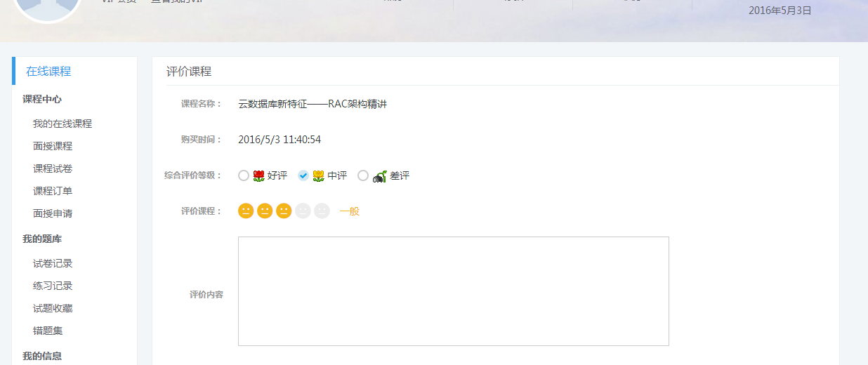The width and height of the screenshot is (868, 365).
Task: Click the red flower 好评 icon
Action: (x=258, y=175)
